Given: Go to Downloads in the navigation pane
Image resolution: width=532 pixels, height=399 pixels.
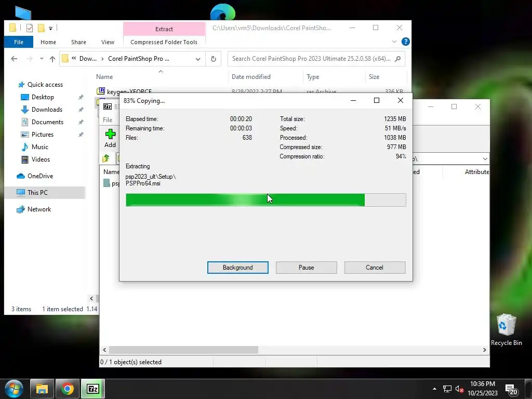Looking at the screenshot, I should (x=47, y=110).
